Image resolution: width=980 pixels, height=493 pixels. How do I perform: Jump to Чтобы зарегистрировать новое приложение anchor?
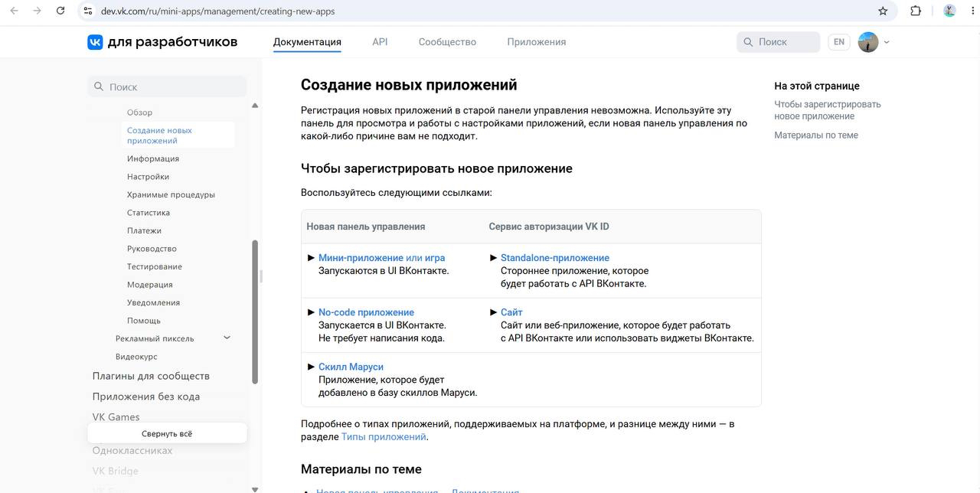tap(828, 110)
